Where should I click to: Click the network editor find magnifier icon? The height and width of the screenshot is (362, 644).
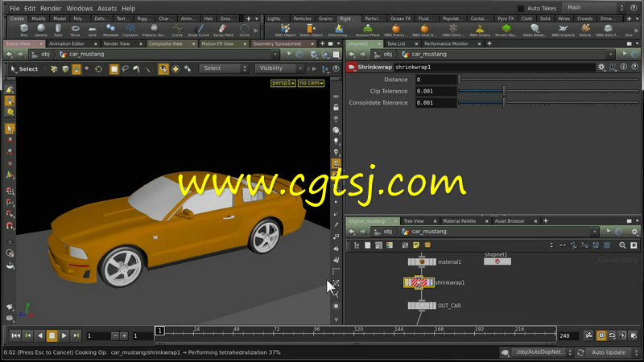[x=622, y=245]
